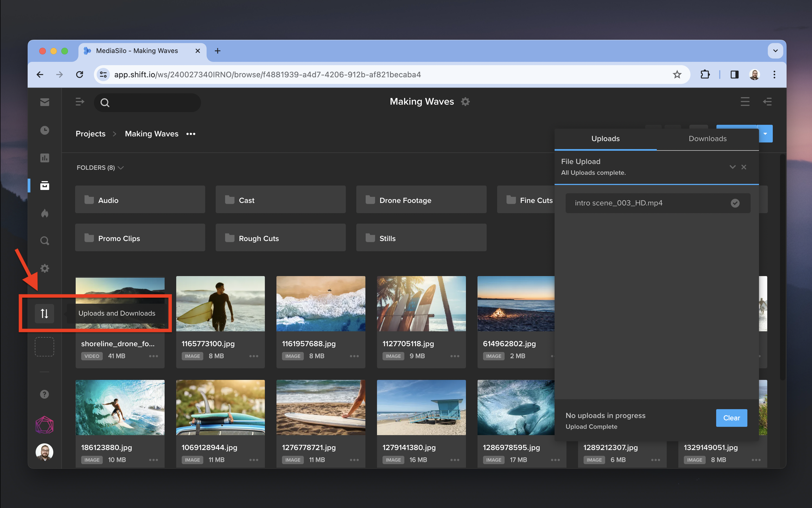Toggle Chrome side panel icon
The image size is (812, 508).
click(735, 75)
